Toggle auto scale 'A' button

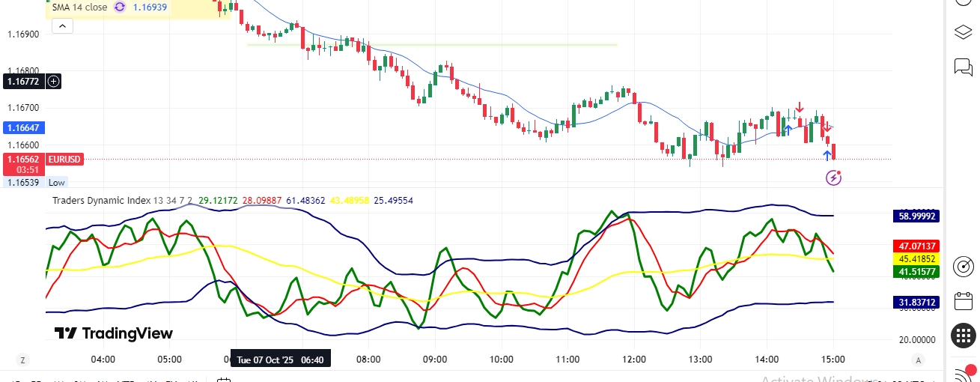point(918,360)
